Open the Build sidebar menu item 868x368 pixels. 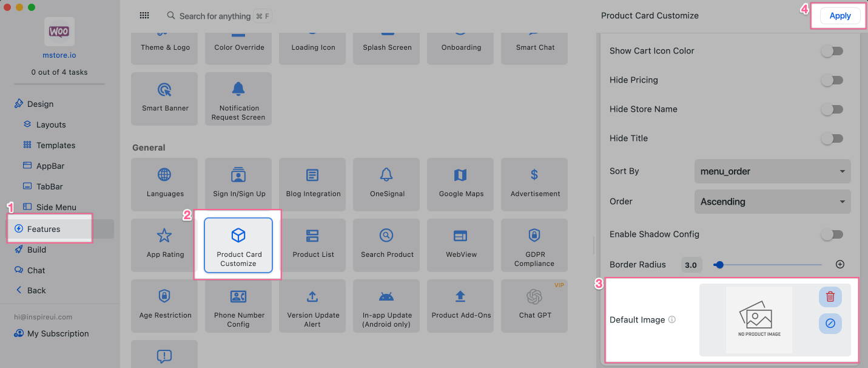36,250
